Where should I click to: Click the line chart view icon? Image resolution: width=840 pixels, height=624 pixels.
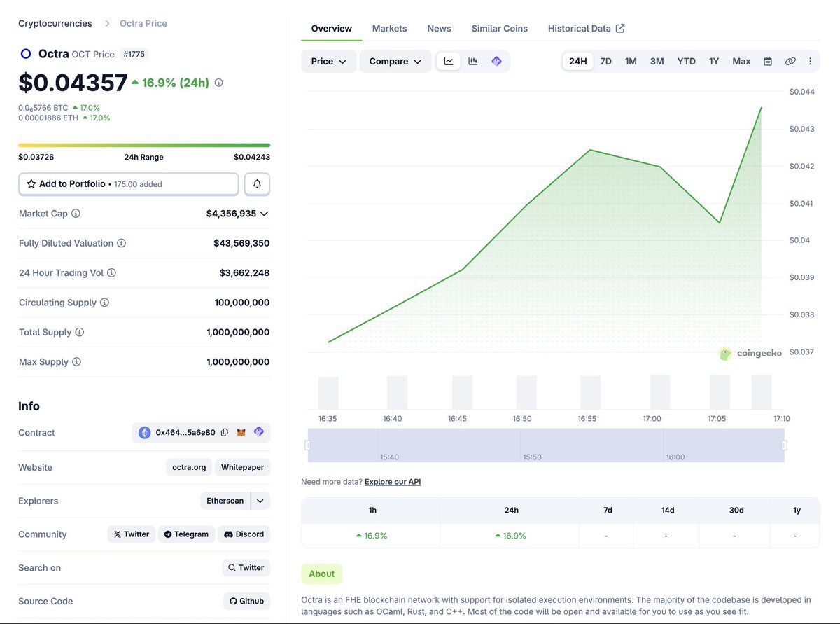pyautogui.click(x=449, y=61)
